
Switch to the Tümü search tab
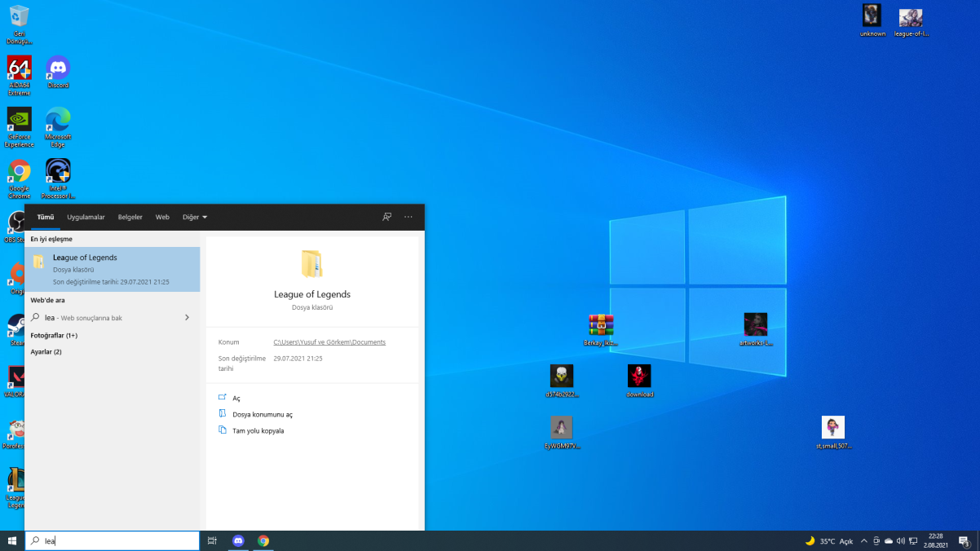[x=46, y=217]
